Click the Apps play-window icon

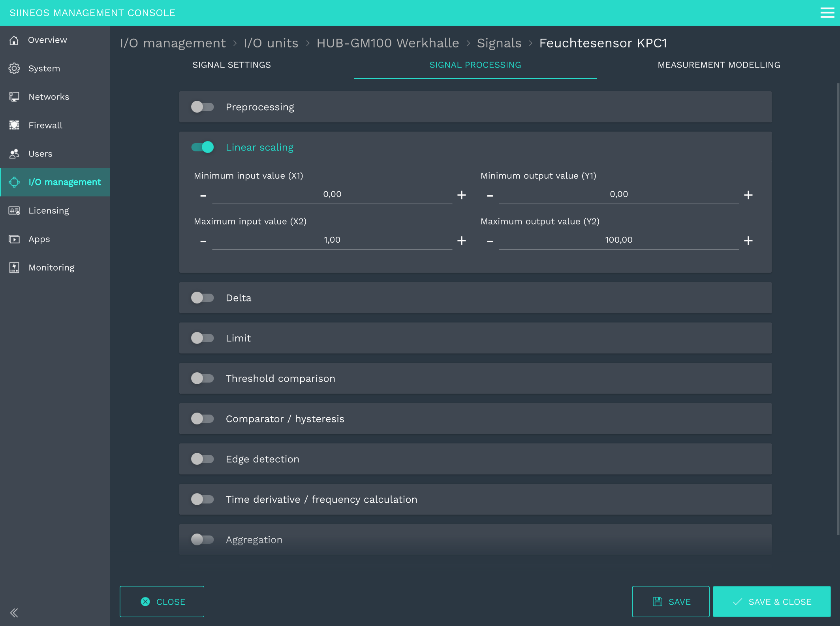pyautogui.click(x=14, y=239)
